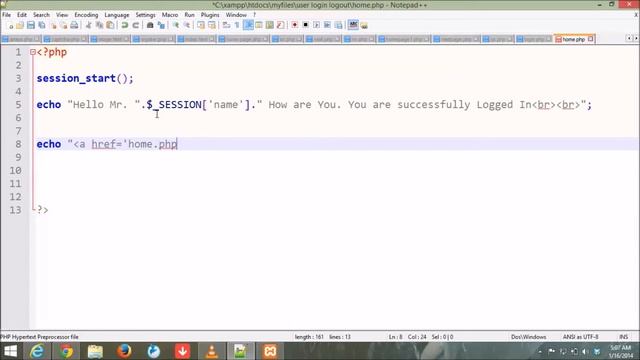
Task: Undo the last edit via green arrow
Action: click(x=124, y=25)
